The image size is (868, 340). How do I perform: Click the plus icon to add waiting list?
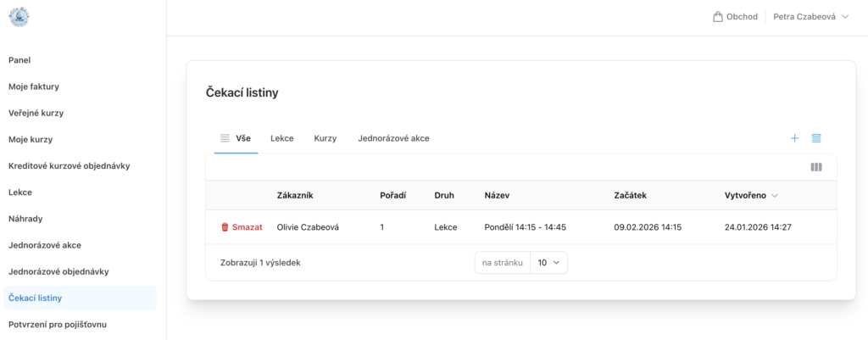pyautogui.click(x=794, y=138)
